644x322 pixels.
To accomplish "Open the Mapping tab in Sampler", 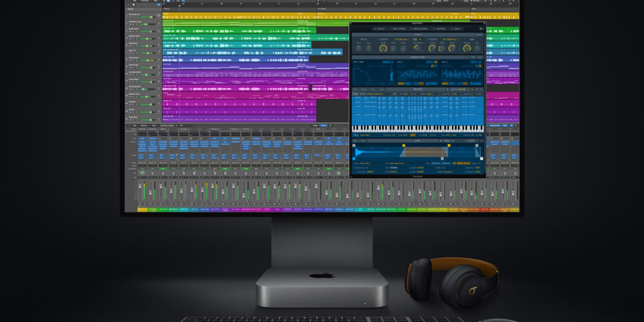I will [439, 28].
